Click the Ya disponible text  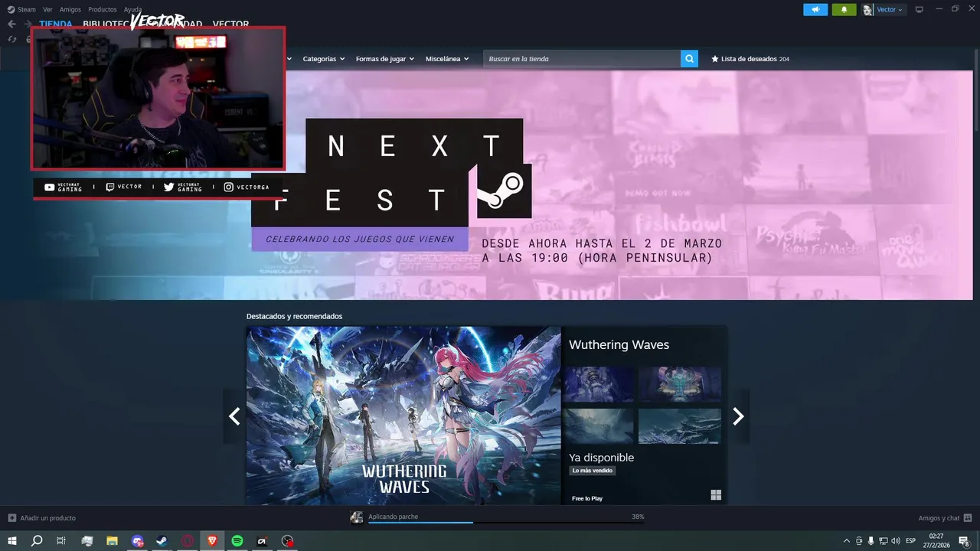601,458
